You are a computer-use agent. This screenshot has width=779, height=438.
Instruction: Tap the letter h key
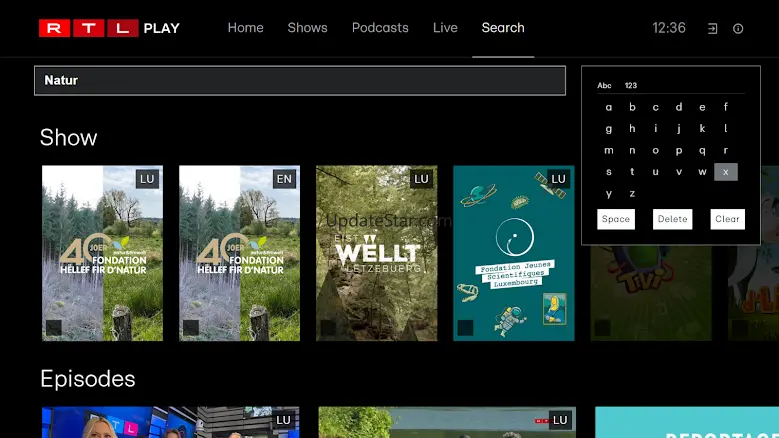632,129
